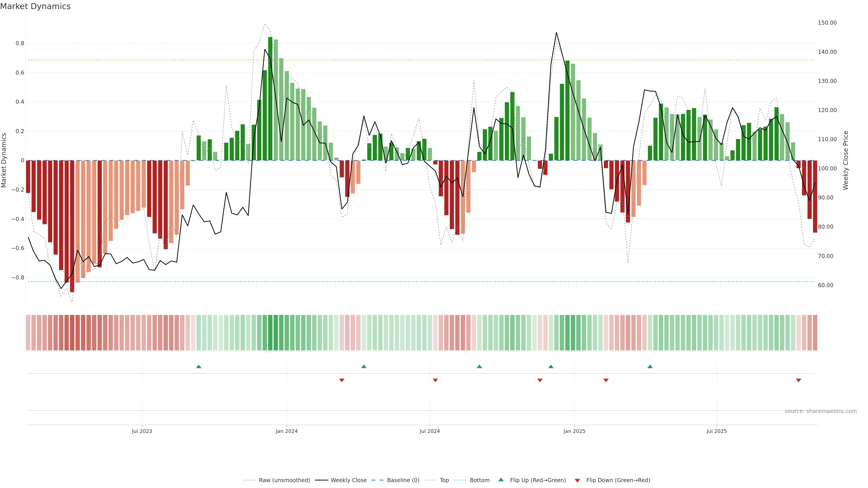Click the flip-up marker just before Jan 2025
Screen dimensions: 868x488
551,366
